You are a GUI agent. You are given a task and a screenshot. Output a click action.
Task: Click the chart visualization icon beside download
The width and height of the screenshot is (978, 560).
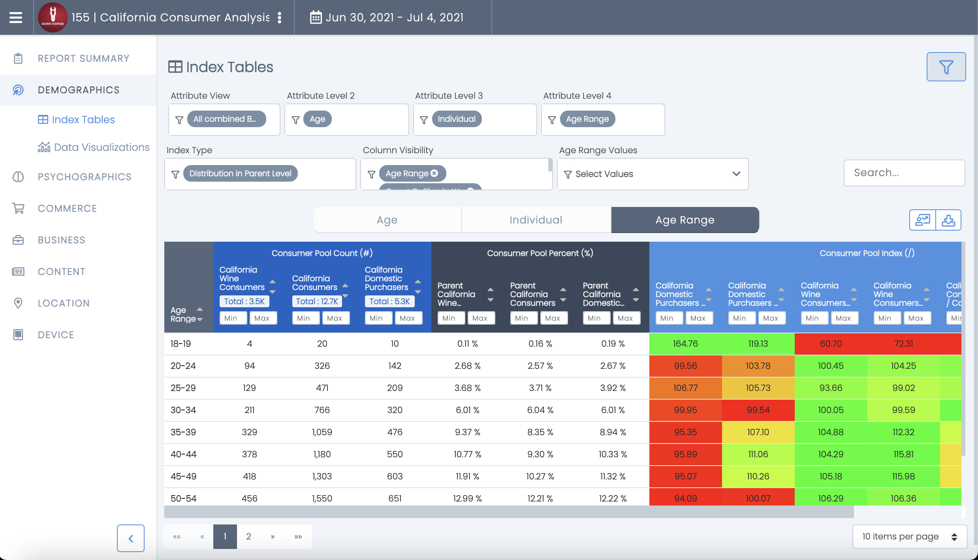[923, 220]
